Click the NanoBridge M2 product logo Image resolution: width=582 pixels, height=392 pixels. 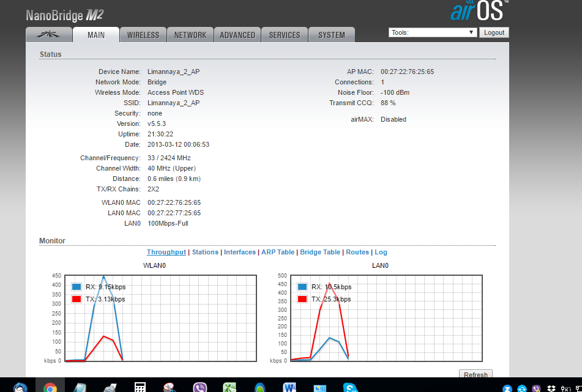click(65, 15)
